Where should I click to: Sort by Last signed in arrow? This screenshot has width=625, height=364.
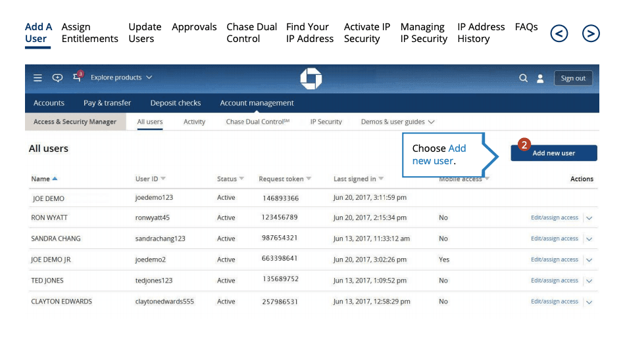pos(381,179)
